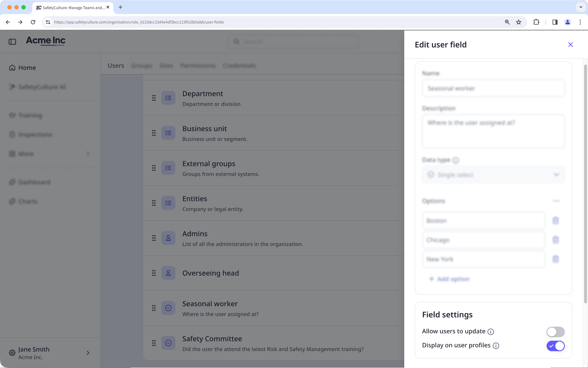The image size is (588, 368).
Task: Remove the New York option
Action: tap(556, 259)
